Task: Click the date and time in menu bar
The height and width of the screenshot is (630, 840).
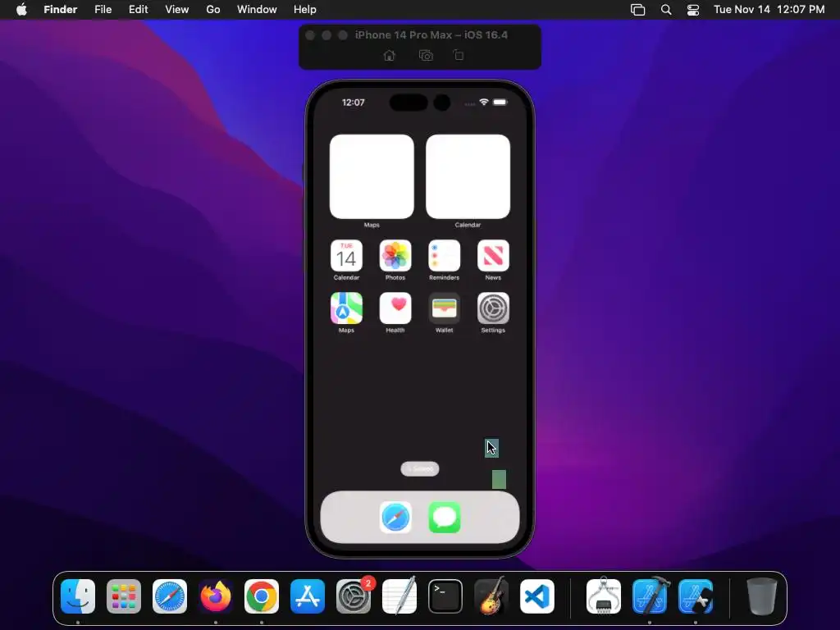Action: pyautogui.click(x=769, y=9)
